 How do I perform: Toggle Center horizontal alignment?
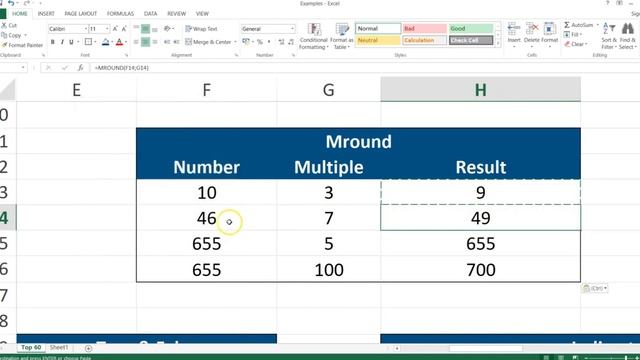pyautogui.click(x=145, y=42)
